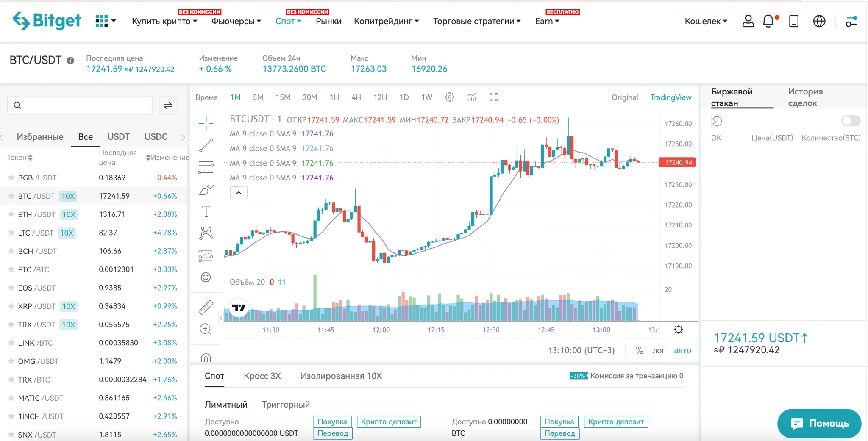Viewport: 868px width, 441px height.
Task: Select the zoom-in tool
Action: tap(206, 329)
